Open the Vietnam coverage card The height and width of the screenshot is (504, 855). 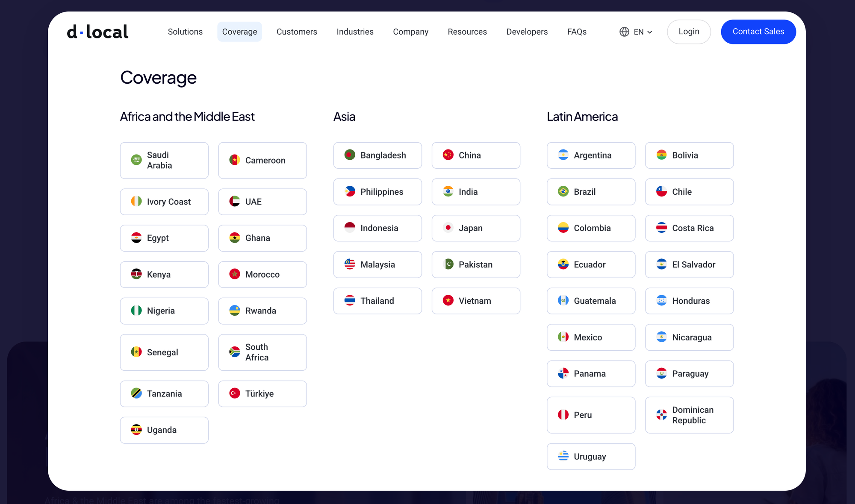click(x=476, y=301)
